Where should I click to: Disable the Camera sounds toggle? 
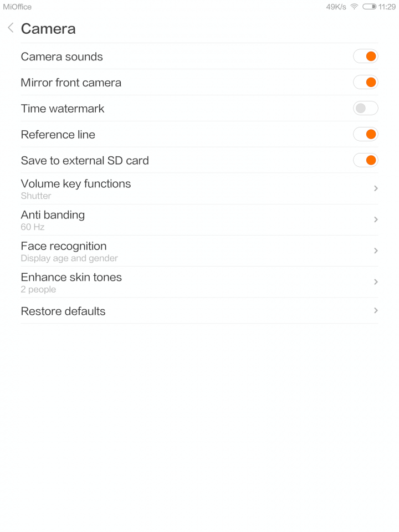click(365, 57)
